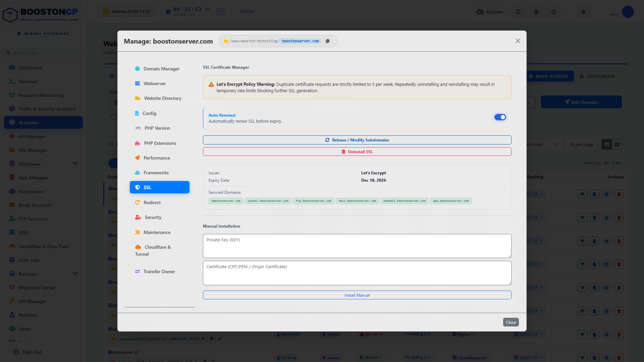Viewport: 644px width, 362px height.
Task: Select PHP Version in the dialog menu
Action: coord(159,128)
